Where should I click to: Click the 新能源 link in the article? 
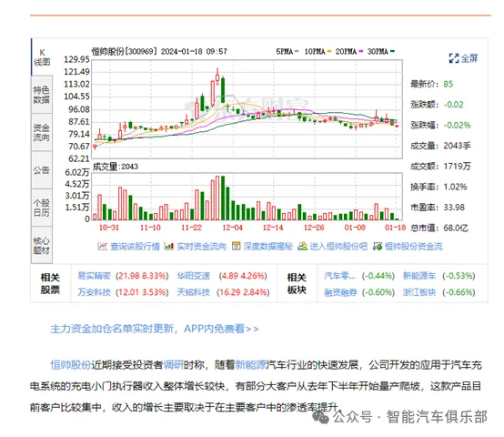pos(251,365)
